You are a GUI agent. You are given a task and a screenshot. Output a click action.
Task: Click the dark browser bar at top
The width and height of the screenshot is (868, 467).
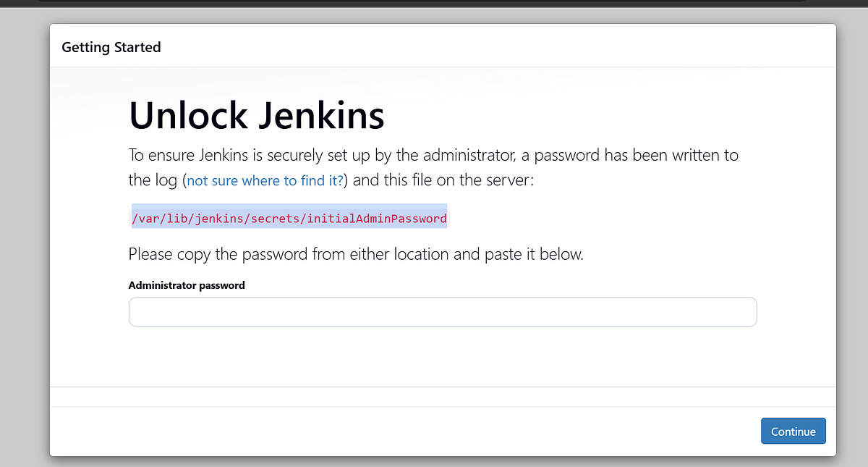434,4
